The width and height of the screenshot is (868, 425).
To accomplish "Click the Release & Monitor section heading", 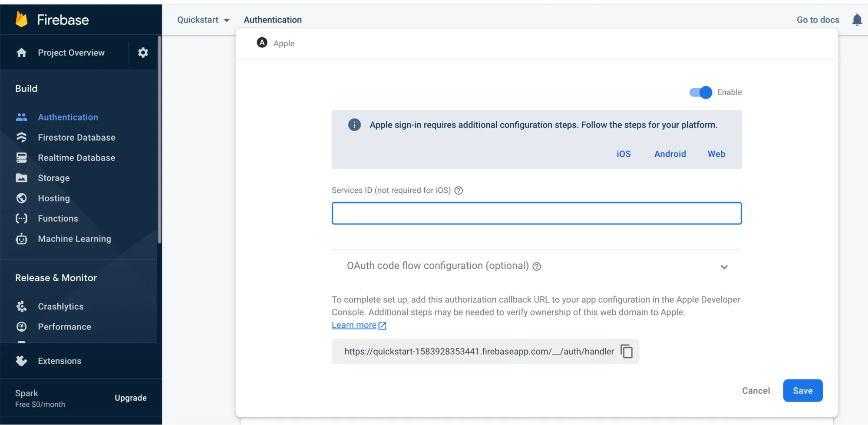I will click(x=56, y=278).
